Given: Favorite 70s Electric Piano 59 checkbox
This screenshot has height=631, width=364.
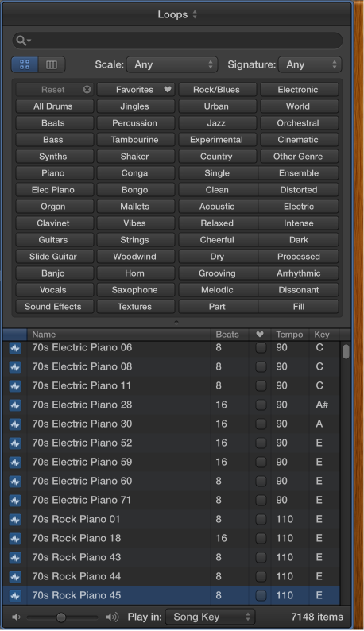Looking at the screenshot, I should pos(261,462).
